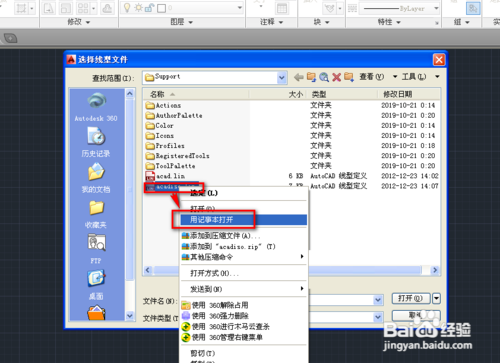Sort files by the 类型 column header

tap(343, 94)
